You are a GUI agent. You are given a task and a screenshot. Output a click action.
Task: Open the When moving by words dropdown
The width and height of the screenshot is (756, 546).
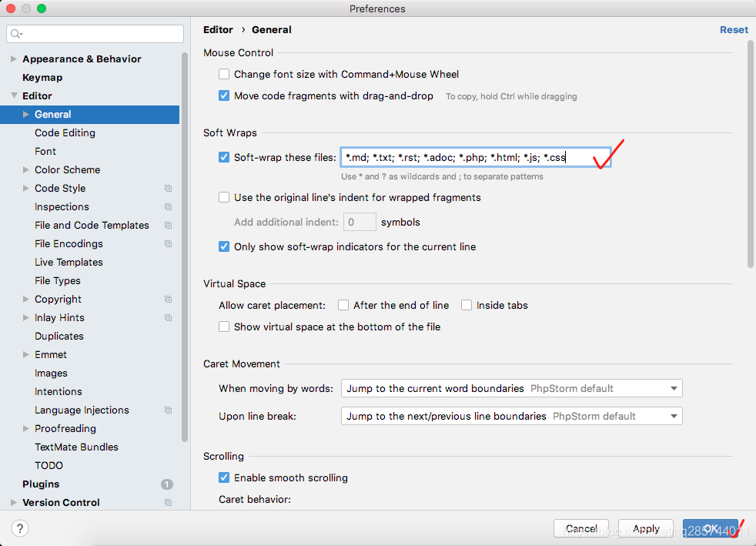pyautogui.click(x=511, y=389)
